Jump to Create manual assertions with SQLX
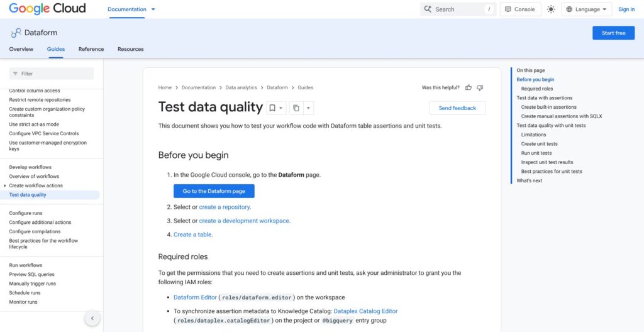The image size is (644, 332). click(x=562, y=116)
